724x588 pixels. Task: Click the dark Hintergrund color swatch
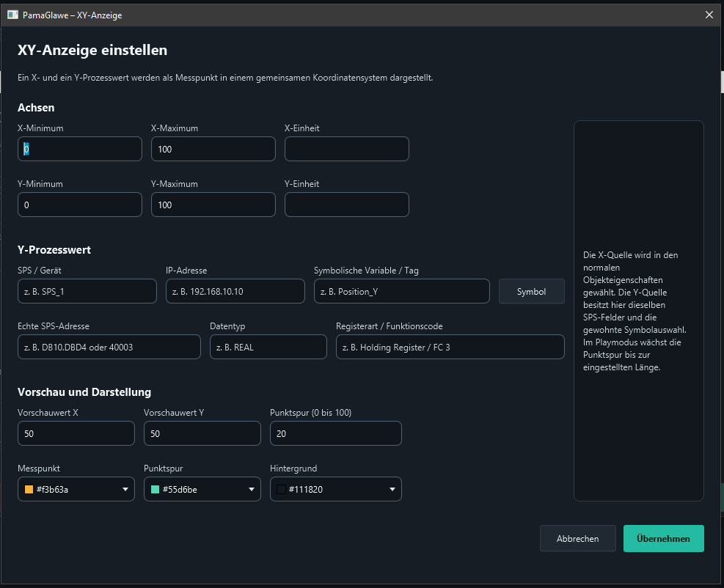pos(281,489)
